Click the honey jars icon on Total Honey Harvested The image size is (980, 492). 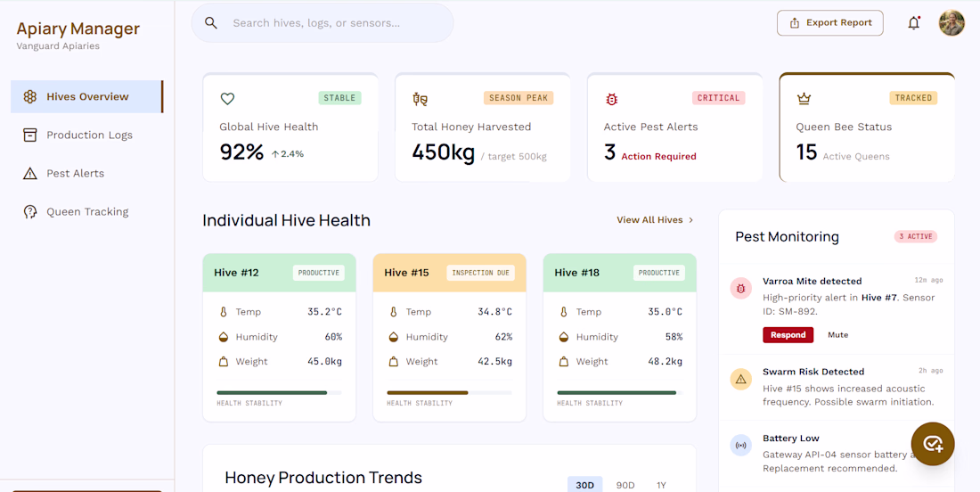[x=420, y=99]
